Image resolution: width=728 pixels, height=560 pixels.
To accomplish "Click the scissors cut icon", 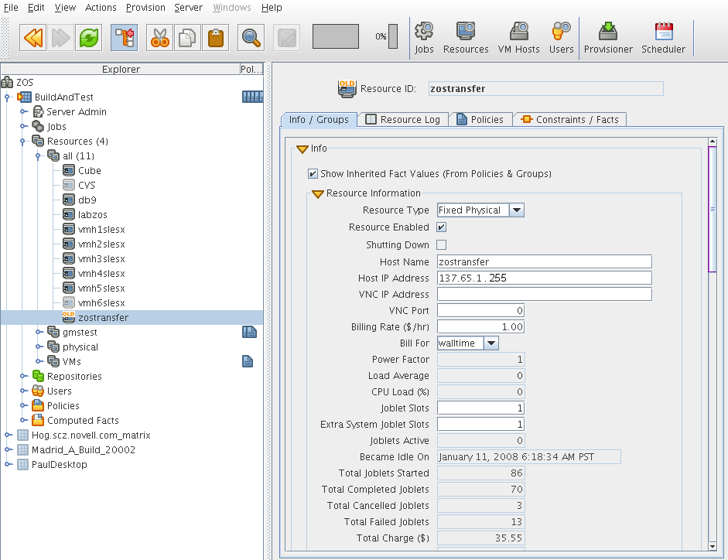I will coord(159,37).
